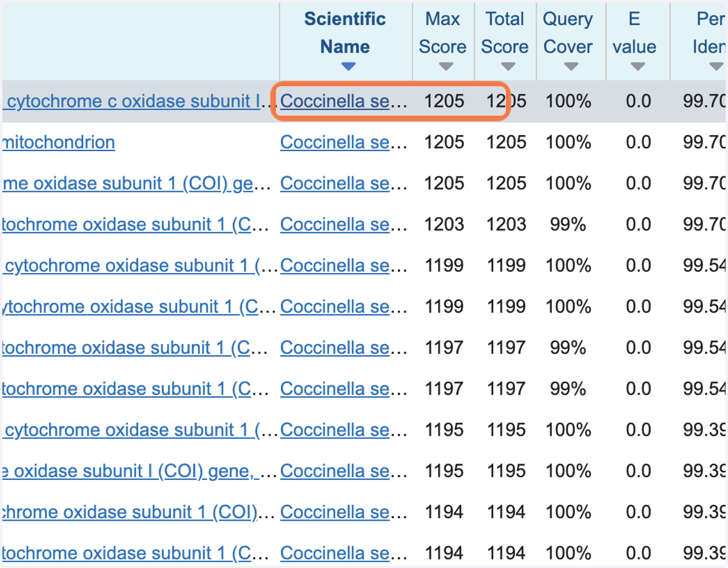Select Total Score value 1203

tap(506, 225)
